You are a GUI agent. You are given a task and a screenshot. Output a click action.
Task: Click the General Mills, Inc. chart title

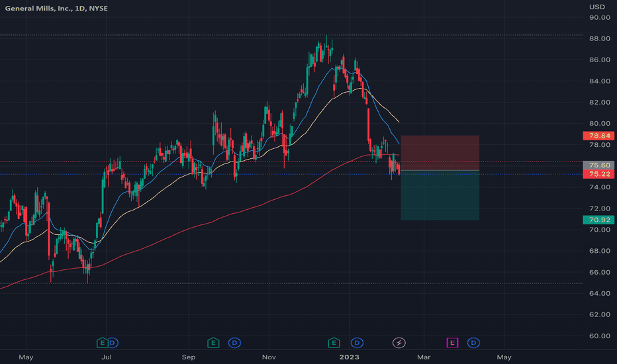tap(56, 8)
